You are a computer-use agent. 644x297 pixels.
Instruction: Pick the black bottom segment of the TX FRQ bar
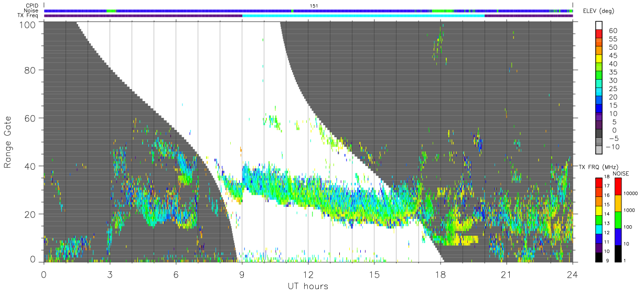click(599, 257)
